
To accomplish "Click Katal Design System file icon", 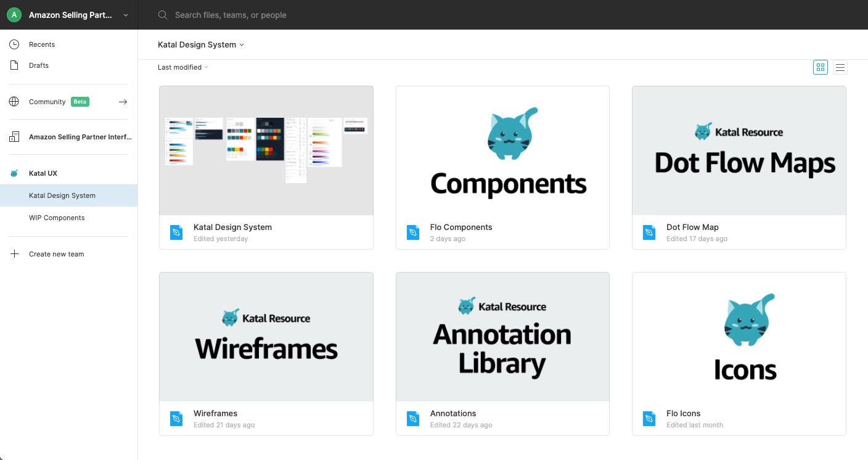I will [x=176, y=232].
